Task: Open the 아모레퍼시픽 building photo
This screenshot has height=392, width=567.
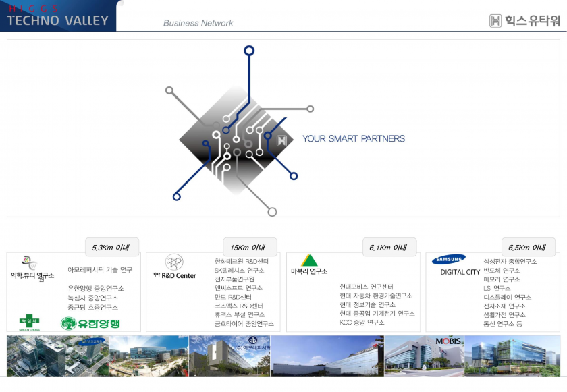Action: 230,356
